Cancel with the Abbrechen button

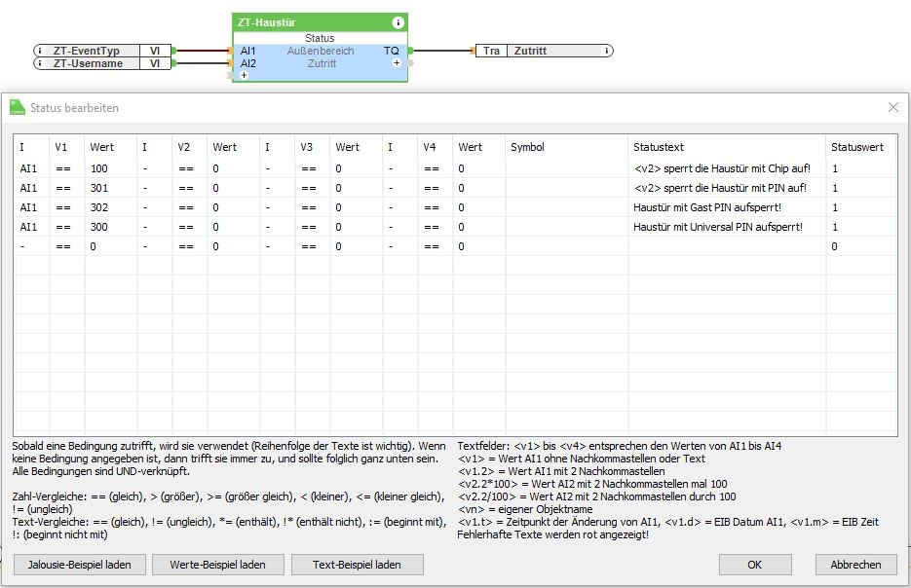pos(855,565)
